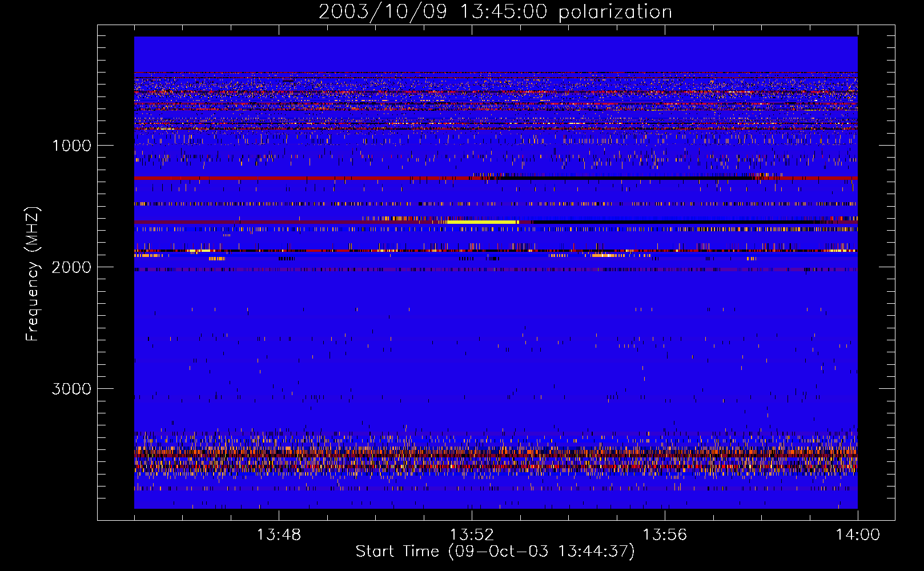The height and width of the screenshot is (571, 924).
Task: Click the "Start Time (09-Oct-03 13:44:37)" label
Action: pyautogui.click(x=495, y=552)
